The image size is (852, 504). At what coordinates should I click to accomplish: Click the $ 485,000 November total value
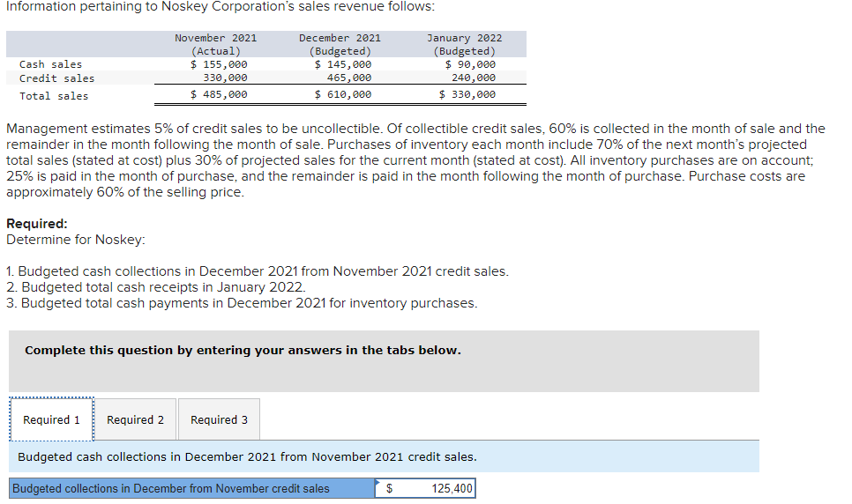(x=219, y=94)
